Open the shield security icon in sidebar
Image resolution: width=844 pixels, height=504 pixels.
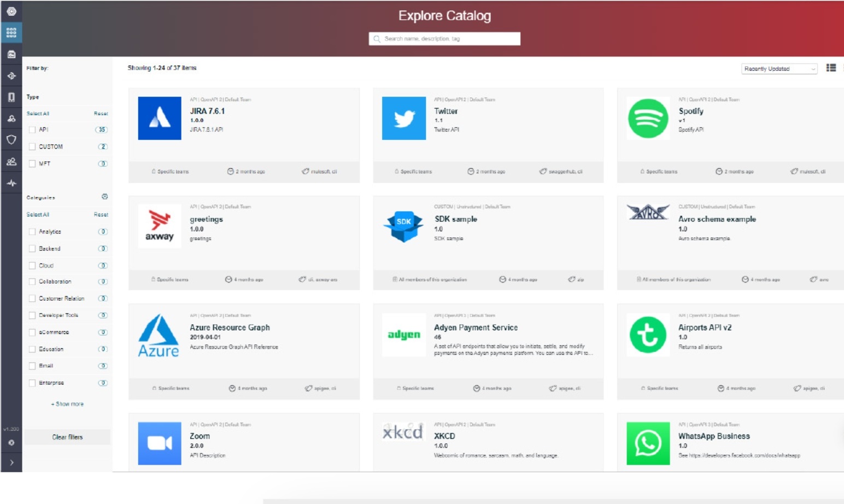[x=11, y=140]
